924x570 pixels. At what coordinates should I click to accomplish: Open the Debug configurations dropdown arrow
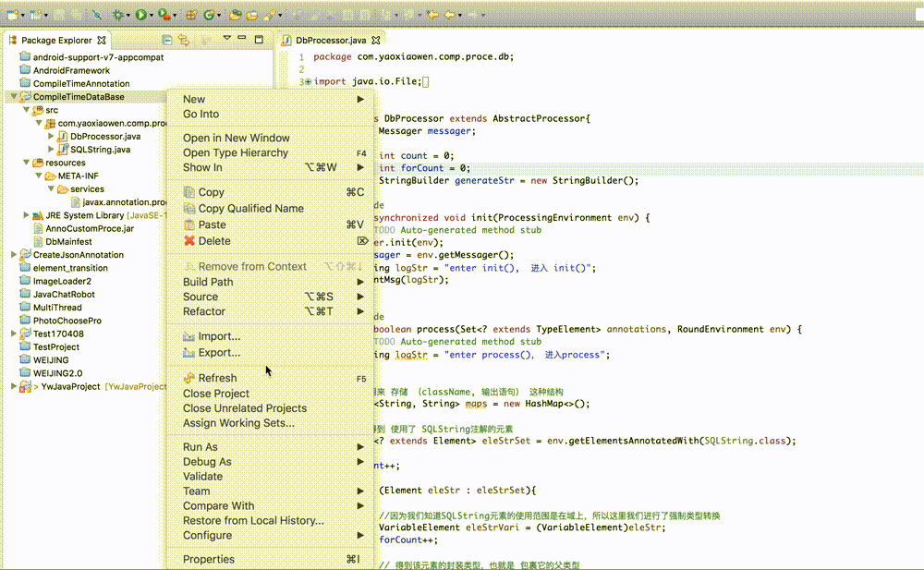128,16
